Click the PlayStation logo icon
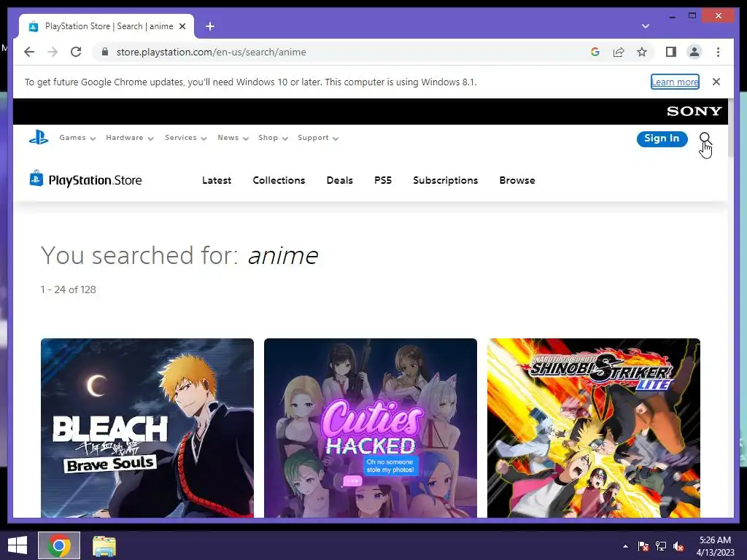This screenshot has height=560, width=747. 39,138
